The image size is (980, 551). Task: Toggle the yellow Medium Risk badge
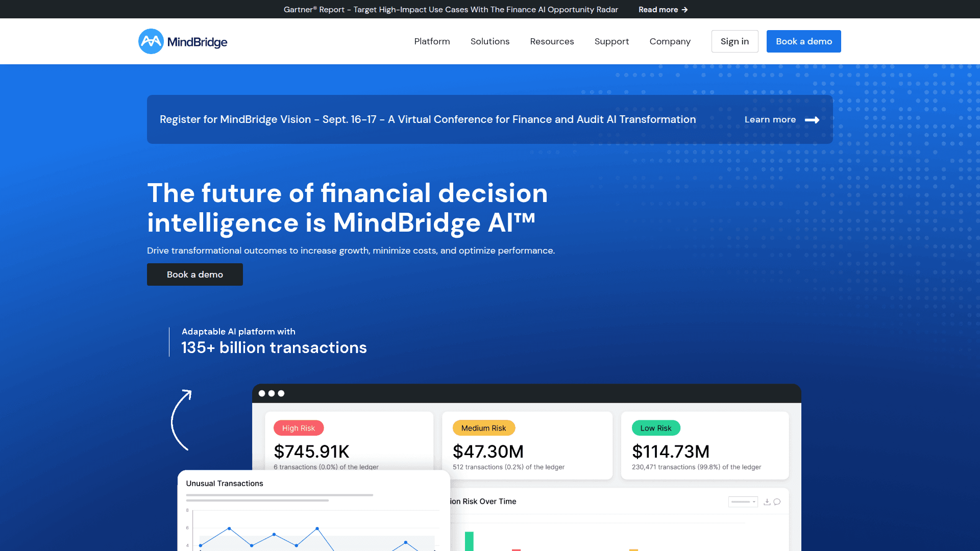pyautogui.click(x=483, y=428)
